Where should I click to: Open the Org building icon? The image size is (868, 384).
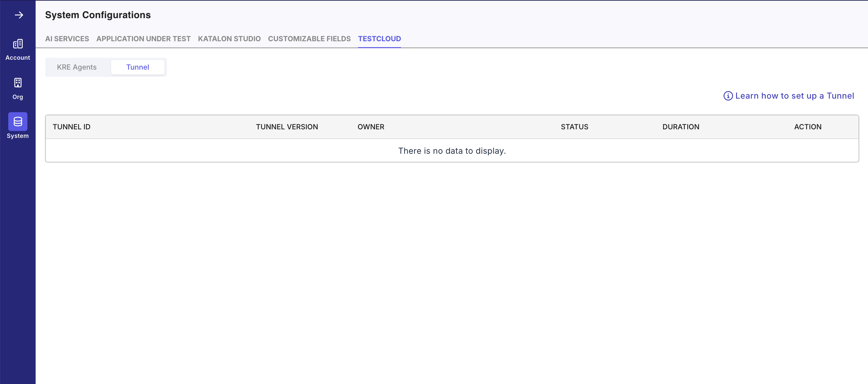click(x=18, y=82)
